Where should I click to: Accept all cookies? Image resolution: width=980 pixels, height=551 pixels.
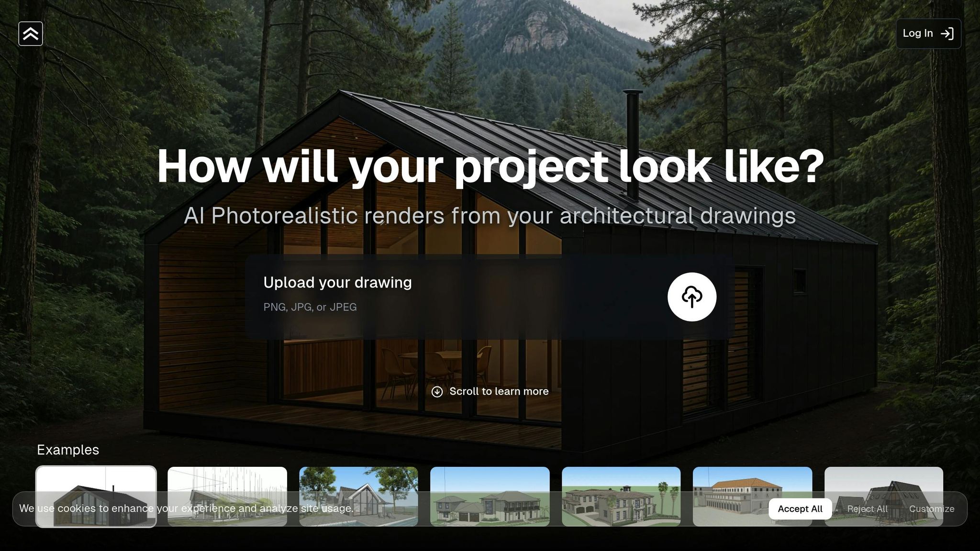[800, 509]
